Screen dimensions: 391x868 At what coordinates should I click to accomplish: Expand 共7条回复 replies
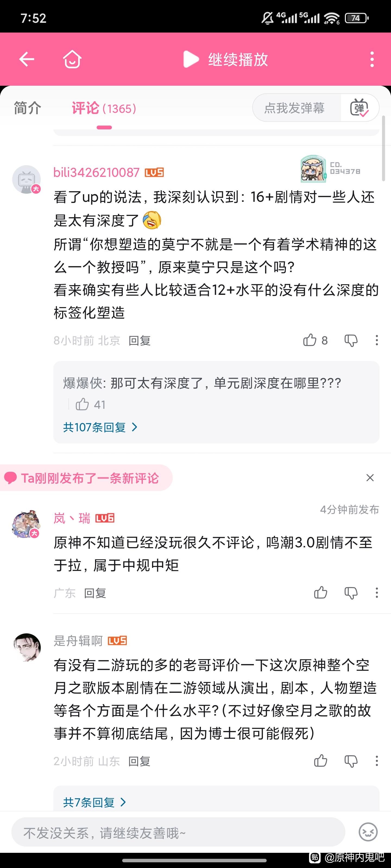coord(94,802)
